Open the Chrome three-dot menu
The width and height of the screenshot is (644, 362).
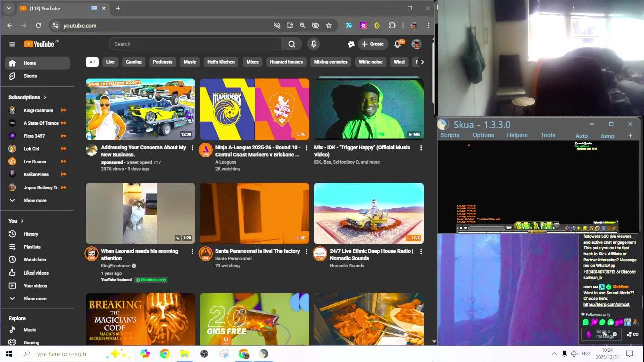click(x=428, y=25)
